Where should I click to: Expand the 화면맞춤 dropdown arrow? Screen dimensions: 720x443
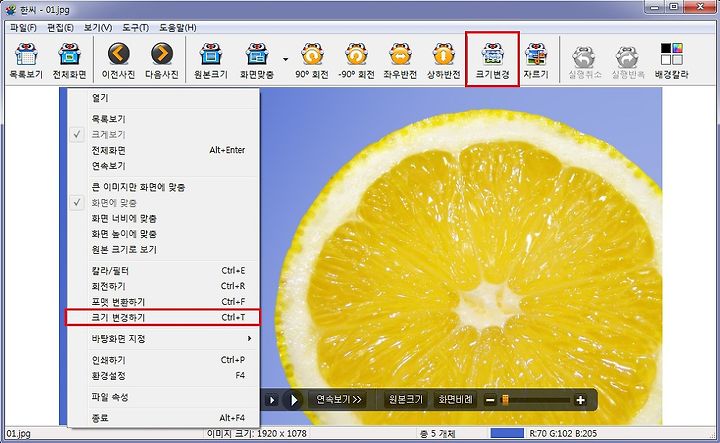(x=286, y=59)
